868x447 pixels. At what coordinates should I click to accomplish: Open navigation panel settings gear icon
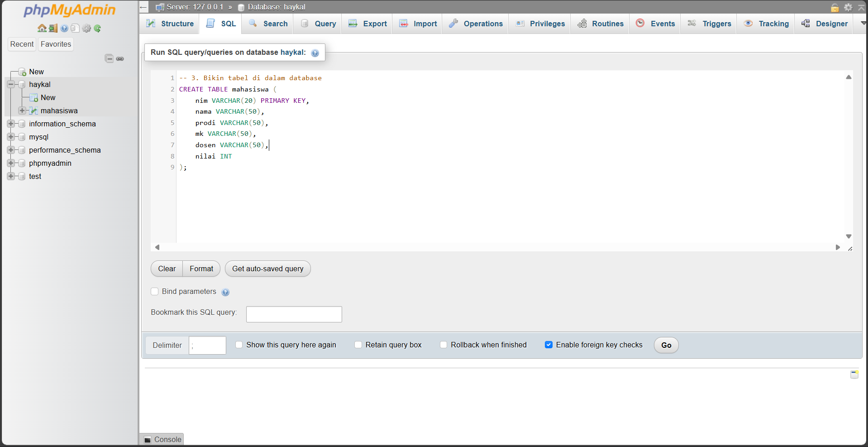tap(86, 28)
